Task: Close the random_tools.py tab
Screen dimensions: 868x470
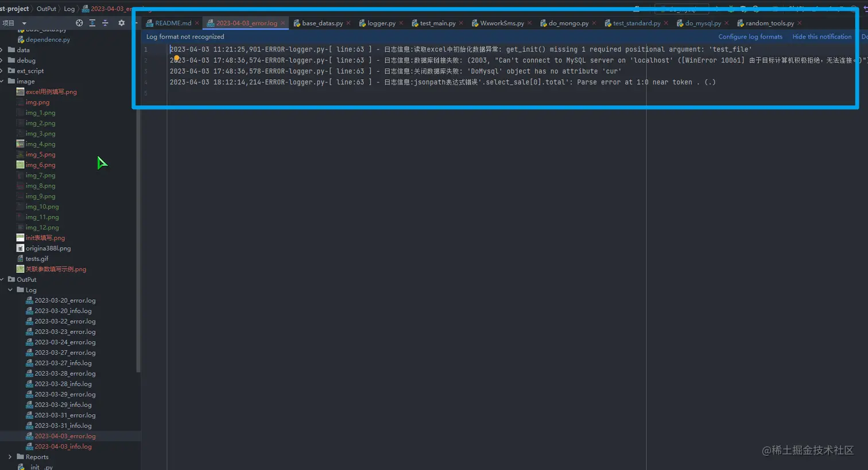Action: pos(799,23)
